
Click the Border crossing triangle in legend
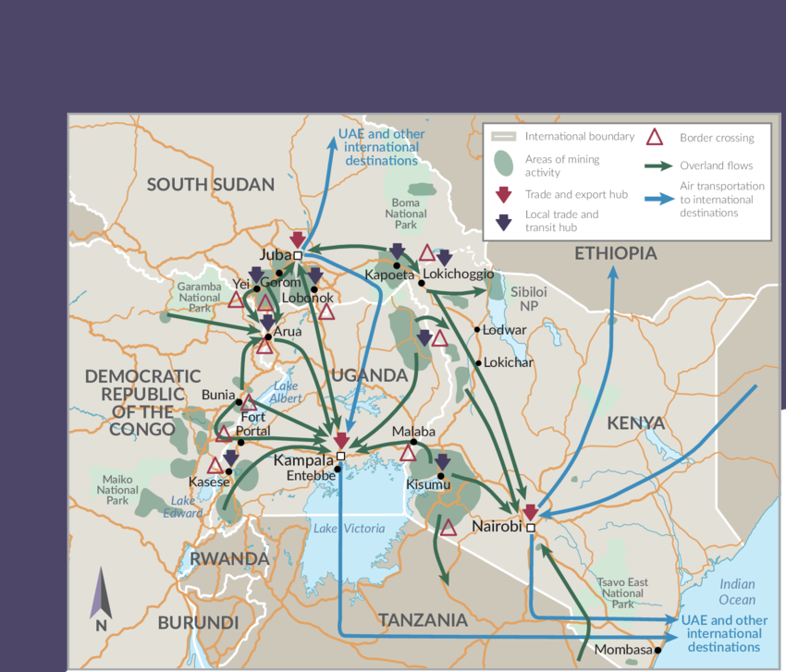(655, 138)
